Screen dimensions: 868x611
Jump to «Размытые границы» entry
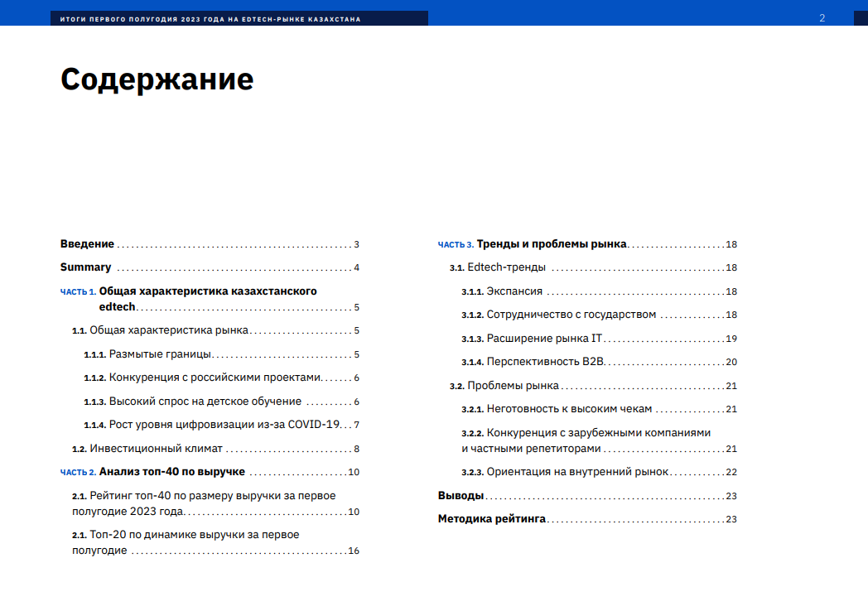[x=221, y=354]
